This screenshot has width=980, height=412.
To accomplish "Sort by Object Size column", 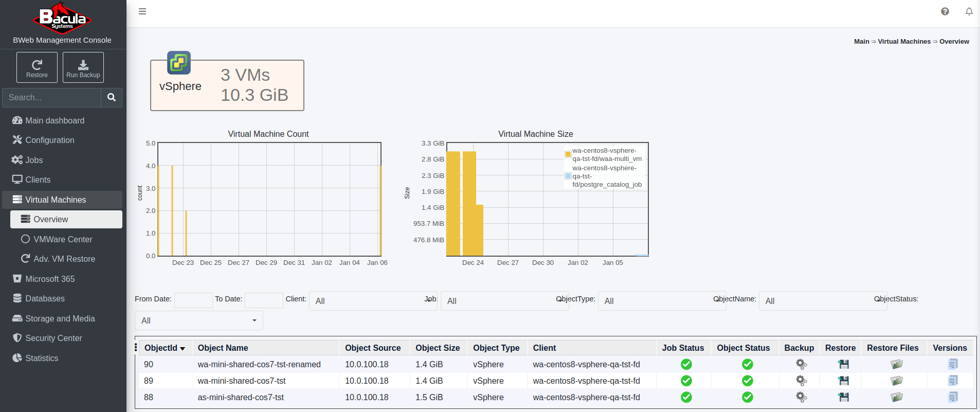I will tap(438, 348).
